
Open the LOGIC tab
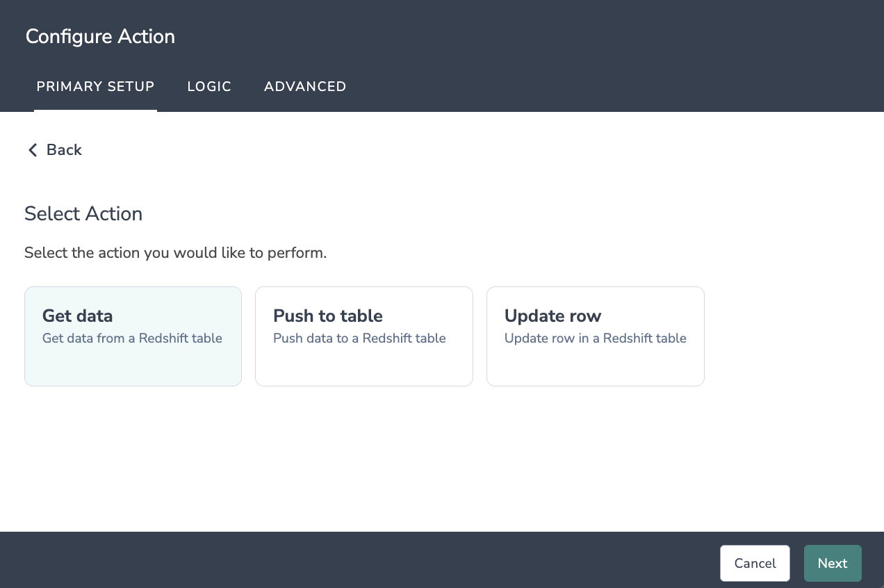point(209,87)
